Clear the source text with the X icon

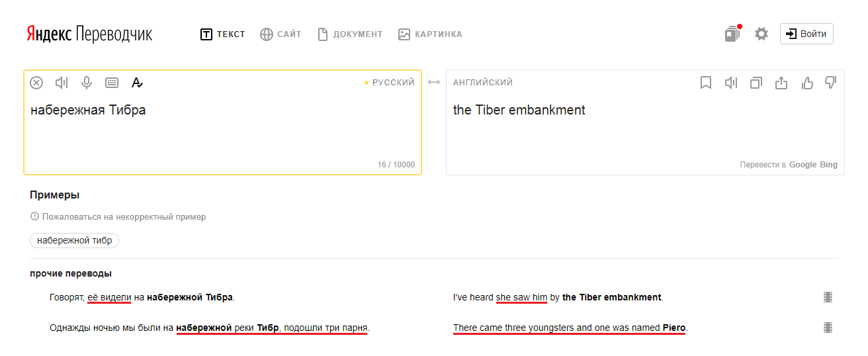[x=37, y=83]
